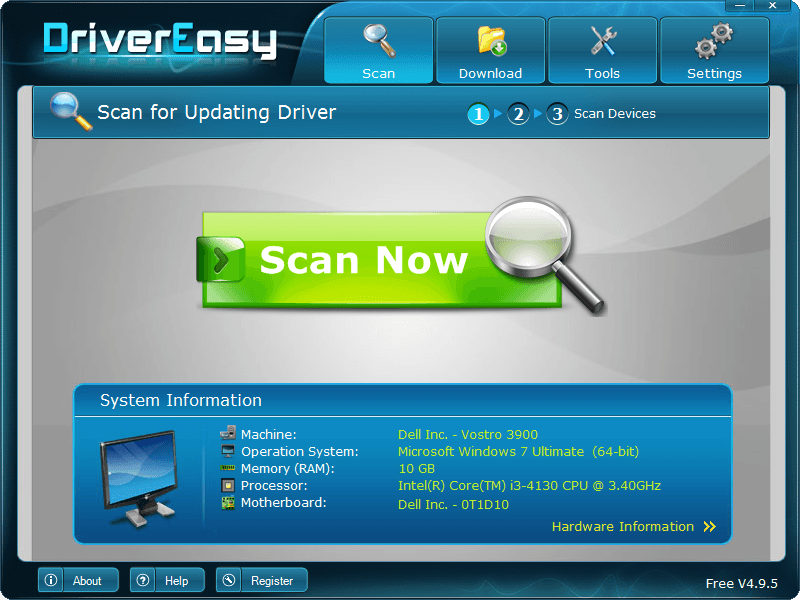The width and height of the screenshot is (800, 600).
Task: Select step 1 circle in scan progress
Action: [478, 114]
